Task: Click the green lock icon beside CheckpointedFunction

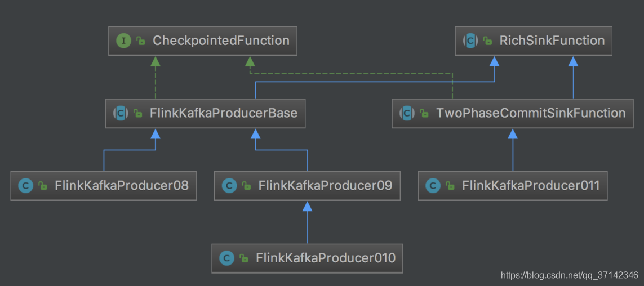Action: point(141,41)
